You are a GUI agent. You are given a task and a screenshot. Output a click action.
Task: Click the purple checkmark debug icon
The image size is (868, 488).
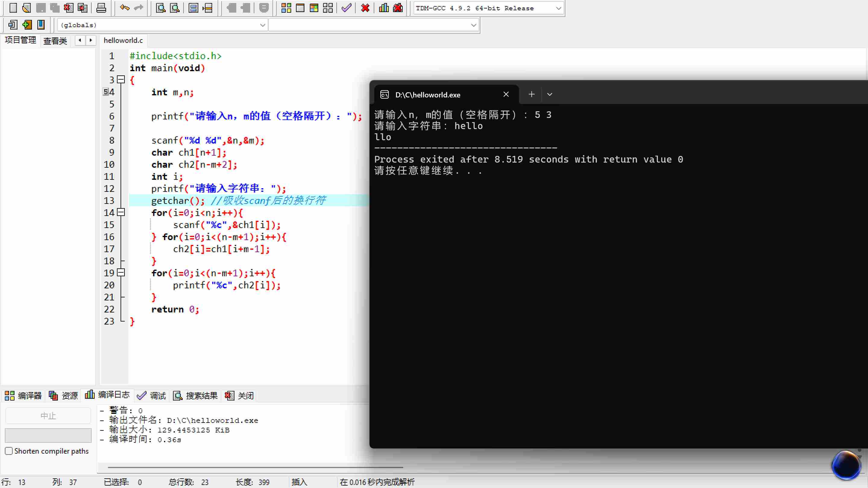coord(346,8)
